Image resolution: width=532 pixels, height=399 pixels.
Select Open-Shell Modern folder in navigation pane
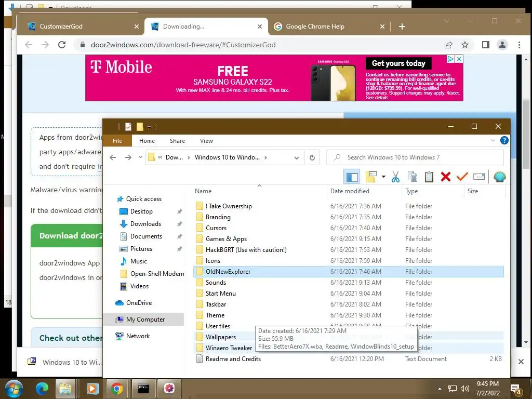point(157,274)
